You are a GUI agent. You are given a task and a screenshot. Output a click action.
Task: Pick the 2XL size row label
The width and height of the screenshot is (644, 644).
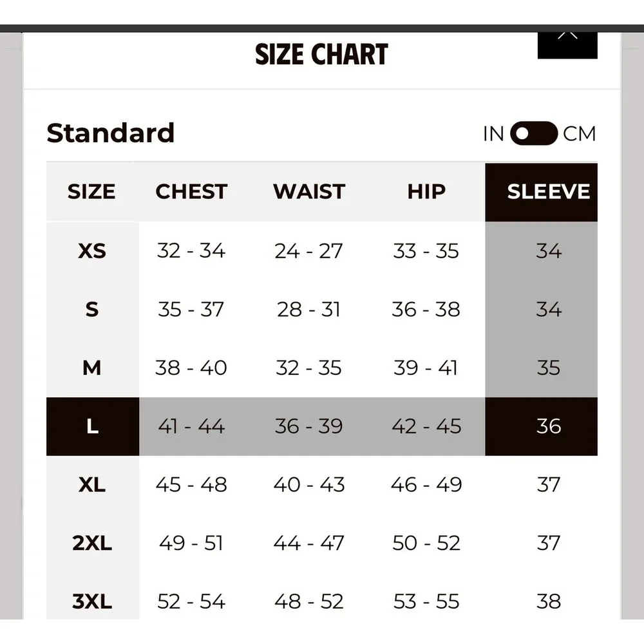pyautogui.click(x=92, y=543)
